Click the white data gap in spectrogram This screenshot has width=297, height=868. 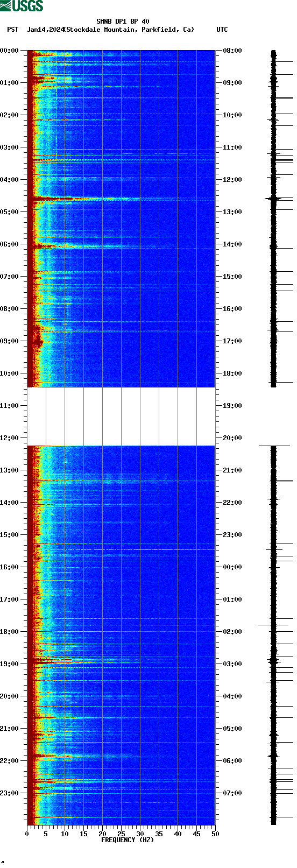pyautogui.click(x=121, y=417)
